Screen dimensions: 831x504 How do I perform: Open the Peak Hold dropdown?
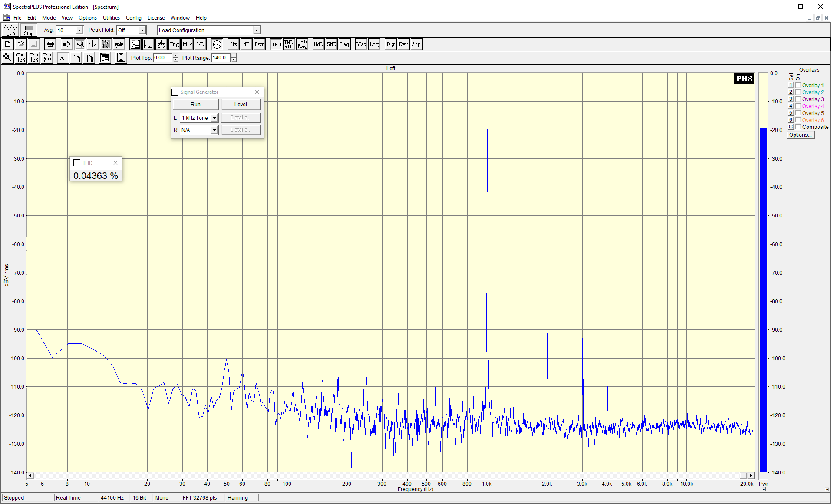coord(142,30)
